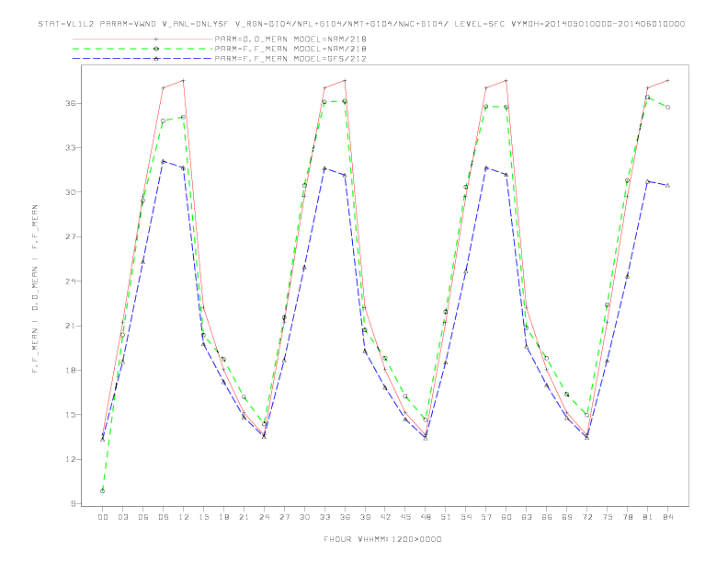
Task: Click the x-axis title FHOUR VHHMM:1200>0000
Action: coord(382,539)
